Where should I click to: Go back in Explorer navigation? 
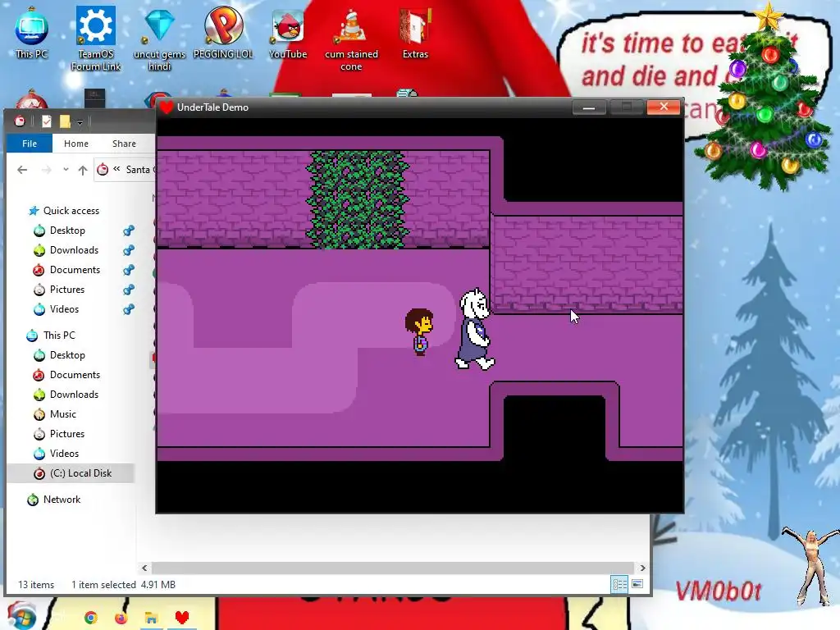[22, 170]
